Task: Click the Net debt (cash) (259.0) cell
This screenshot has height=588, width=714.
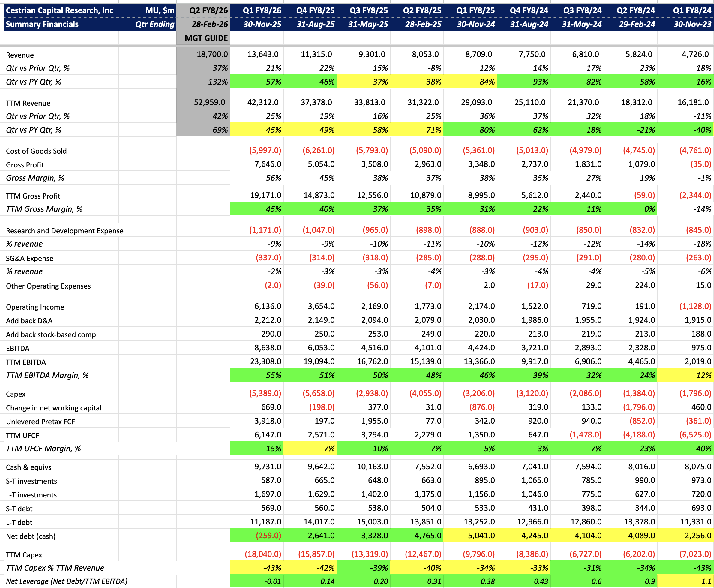Action: click(x=268, y=535)
